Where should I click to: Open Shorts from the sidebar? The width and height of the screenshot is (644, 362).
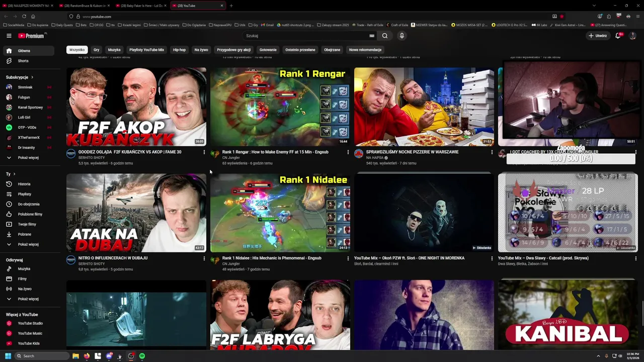coord(28,61)
